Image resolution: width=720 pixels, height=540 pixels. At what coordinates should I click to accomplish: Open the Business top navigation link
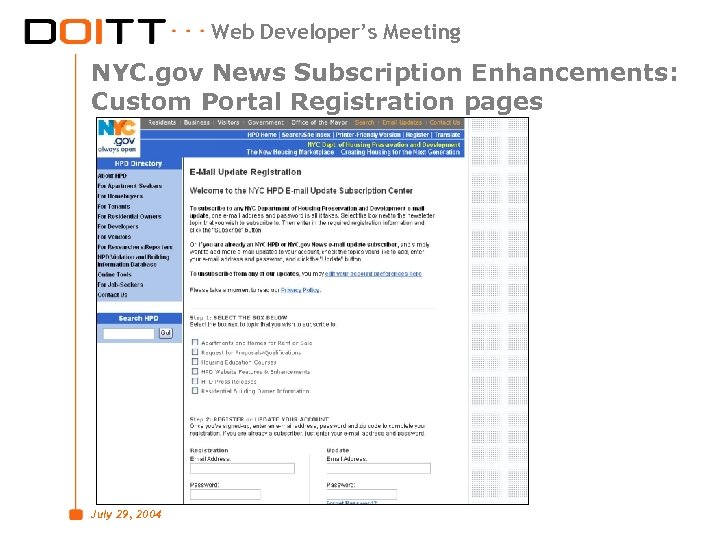pyautogui.click(x=197, y=123)
